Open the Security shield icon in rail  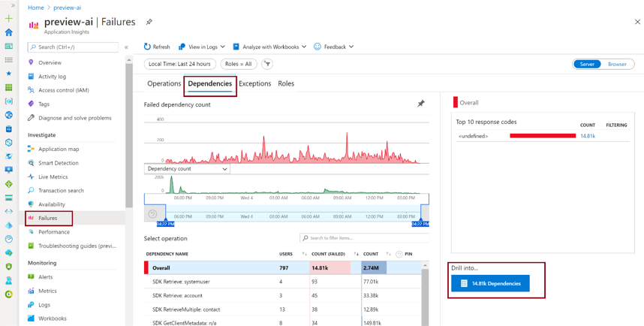point(8,267)
